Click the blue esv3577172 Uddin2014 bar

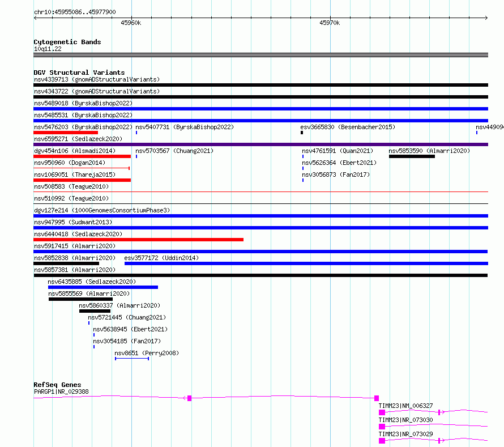(x=306, y=263)
